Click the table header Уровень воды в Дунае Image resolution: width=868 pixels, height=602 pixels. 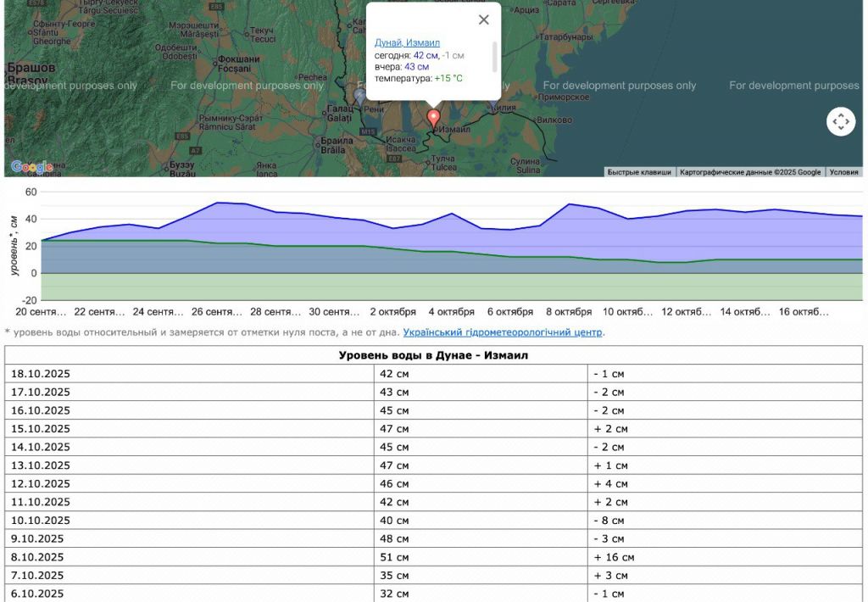pos(433,355)
